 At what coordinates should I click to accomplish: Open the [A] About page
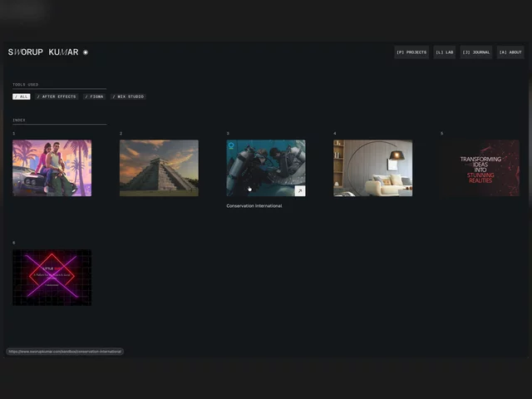point(510,52)
